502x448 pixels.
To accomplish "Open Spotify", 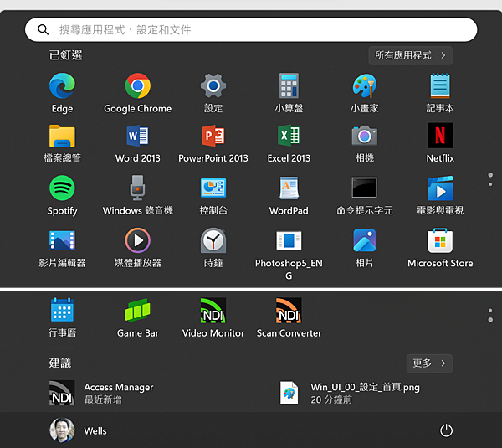I will click(x=62, y=195).
